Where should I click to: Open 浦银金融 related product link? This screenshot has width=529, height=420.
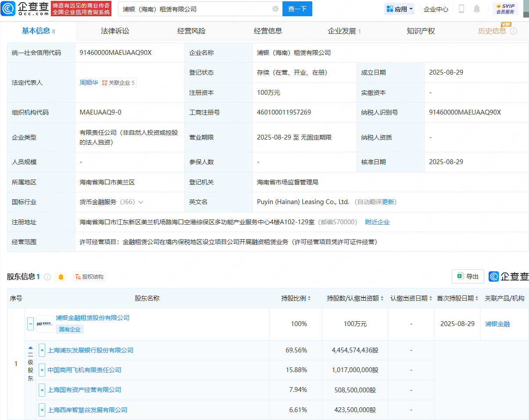point(497,324)
